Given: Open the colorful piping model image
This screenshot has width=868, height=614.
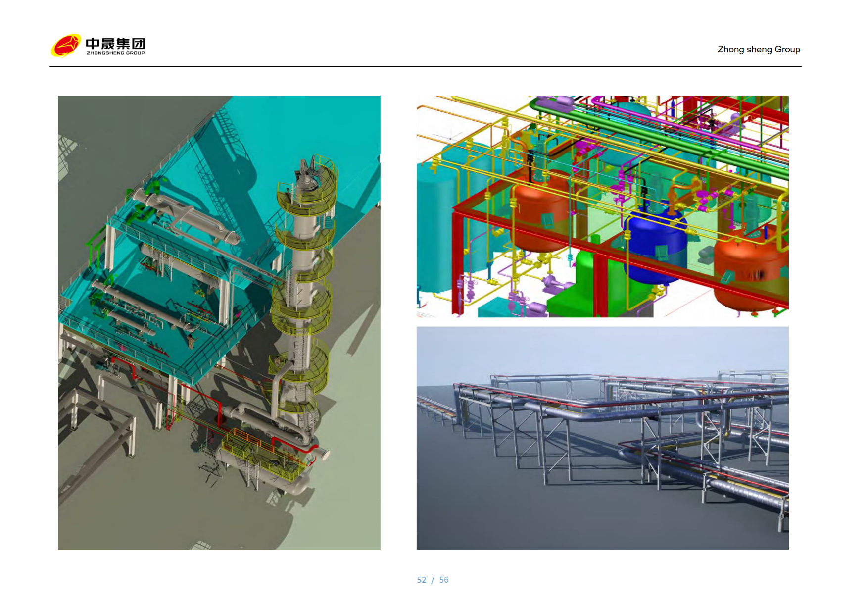Looking at the screenshot, I should click(602, 206).
